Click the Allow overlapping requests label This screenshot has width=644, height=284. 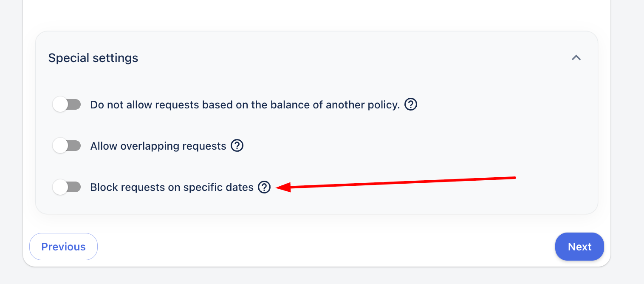pyautogui.click(x=158, y=146)
